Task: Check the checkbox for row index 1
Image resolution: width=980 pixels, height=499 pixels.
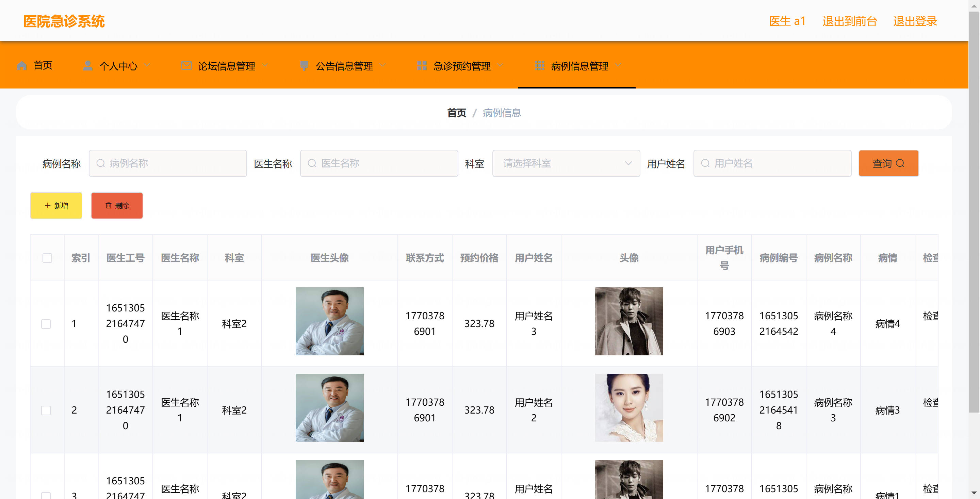Action: pos(46,323)
